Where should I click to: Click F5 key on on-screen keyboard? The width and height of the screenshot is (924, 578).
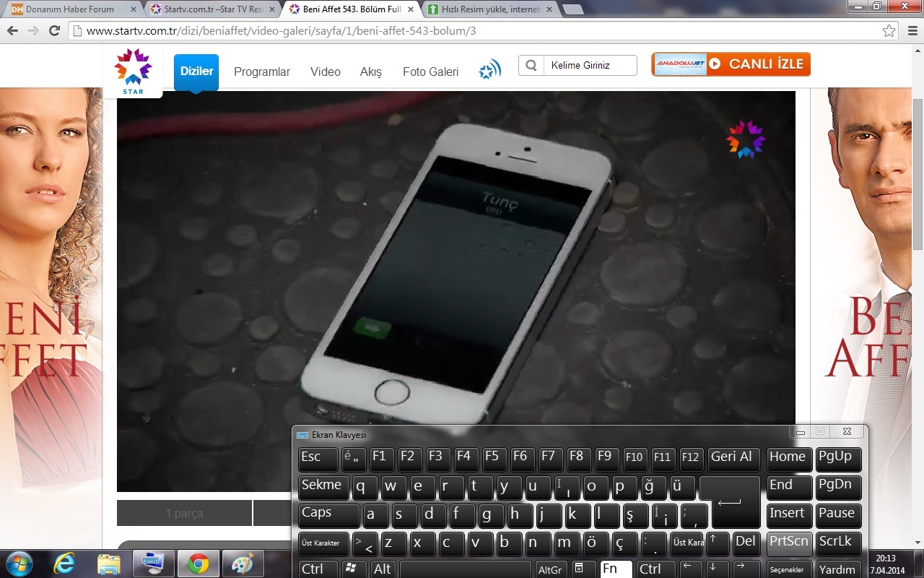(x=494, y=460)
